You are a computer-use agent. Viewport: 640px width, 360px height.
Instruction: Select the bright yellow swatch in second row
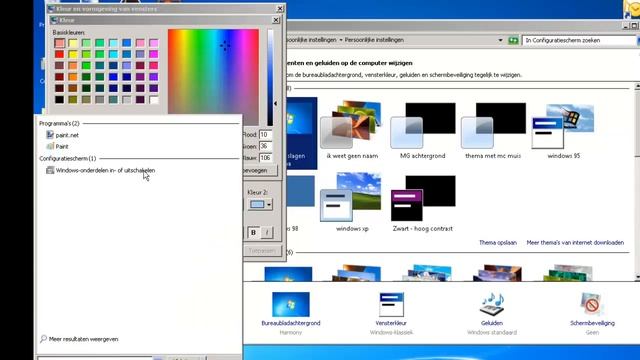point(73,54)
